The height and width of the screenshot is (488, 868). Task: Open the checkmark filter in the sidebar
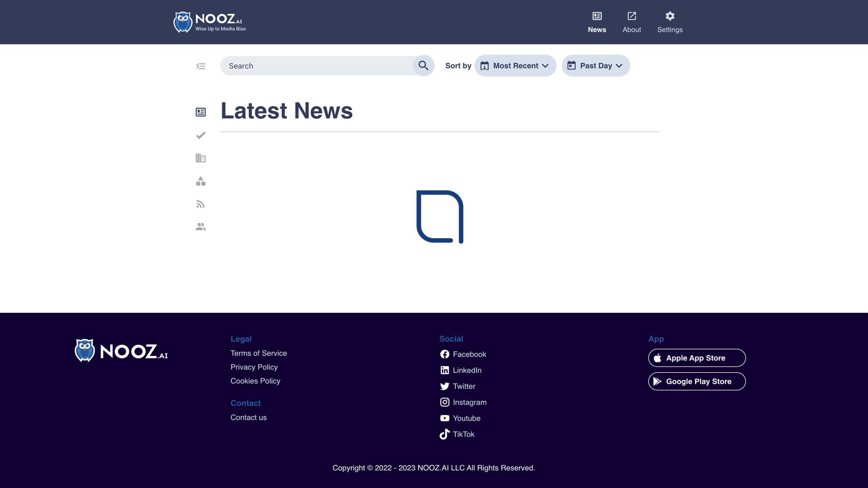pos(200,135)
